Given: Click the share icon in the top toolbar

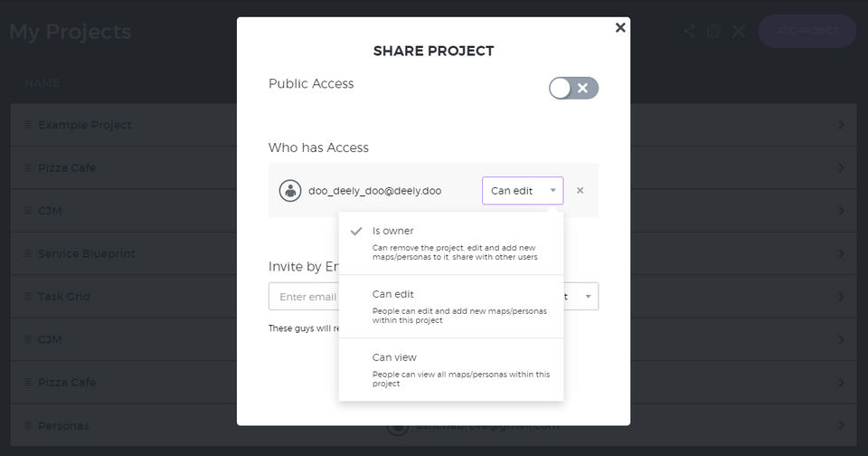Looking at the screenshot, I should (690, 32).
